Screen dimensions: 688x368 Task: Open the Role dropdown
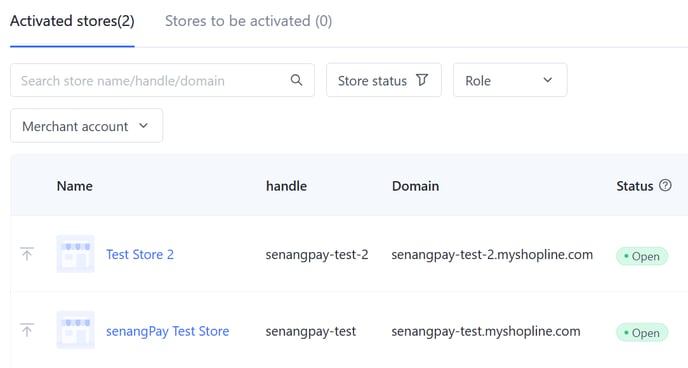click(510, 80)
